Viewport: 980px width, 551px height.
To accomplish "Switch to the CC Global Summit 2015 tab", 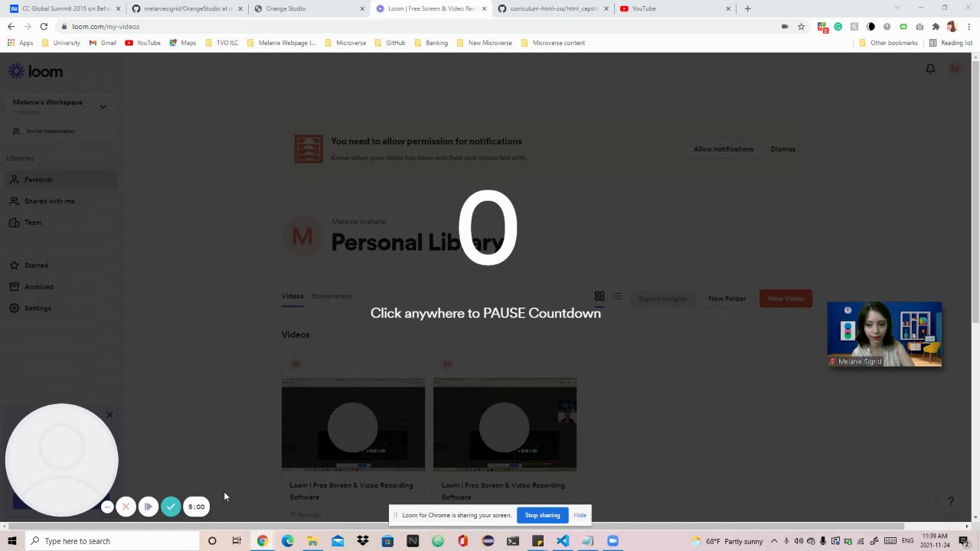I will [65, 8].
